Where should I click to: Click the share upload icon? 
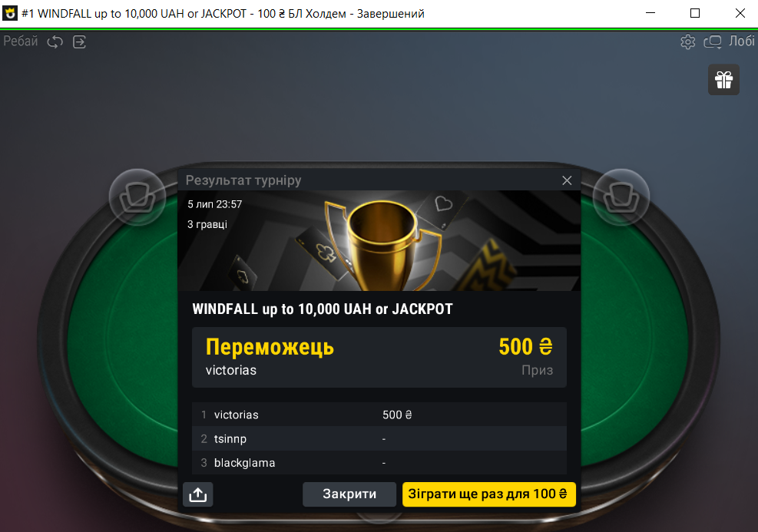(197, 494)
